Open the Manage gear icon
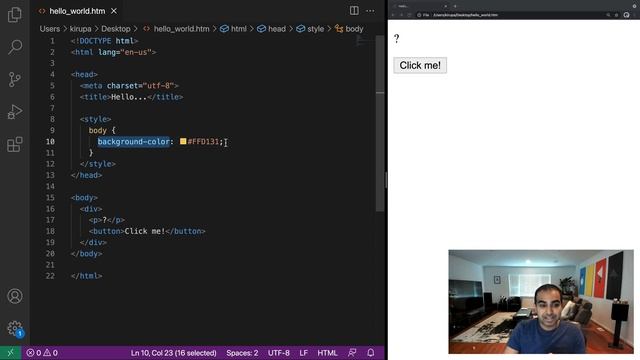 coord(15,328)
